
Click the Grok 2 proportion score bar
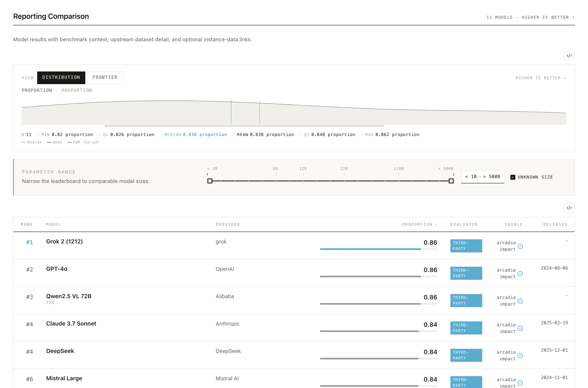coord(379,249)
